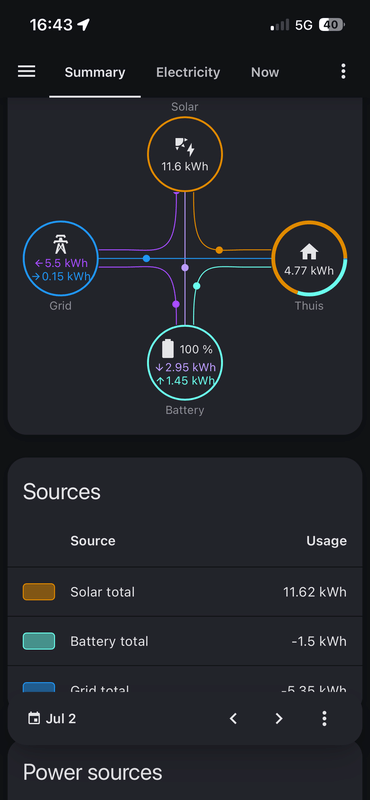Click the calendar icon beside Jul 2
This screenshot has height=800, width=370.
[x=34, y=719]
